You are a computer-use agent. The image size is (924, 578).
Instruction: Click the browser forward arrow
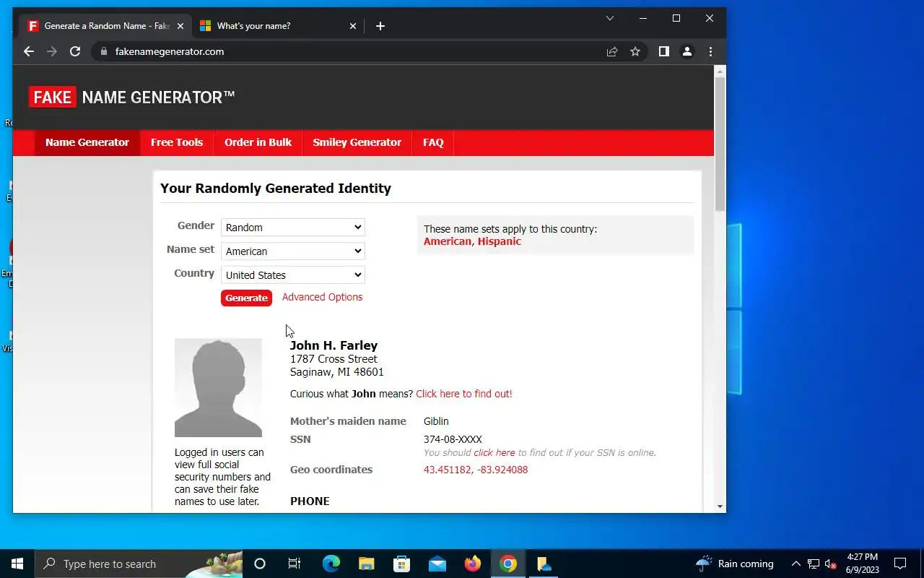point(52,51)
